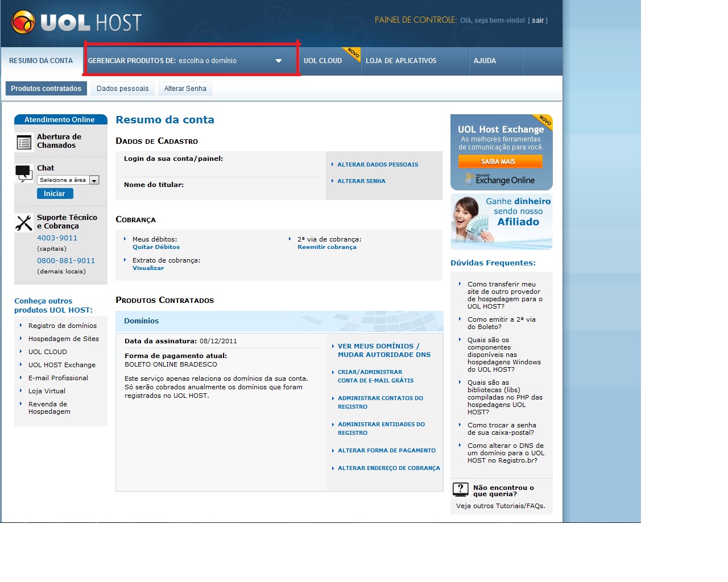Click the Suporte Técnico tools icon
Screen dimensions: 728x582
24,223
